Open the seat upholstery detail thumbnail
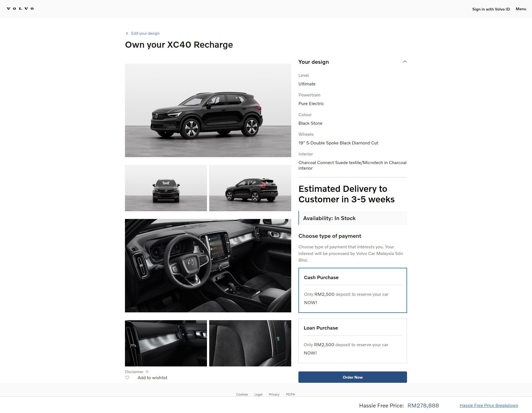The image size is (532, 413). click(x=250, y=343)
